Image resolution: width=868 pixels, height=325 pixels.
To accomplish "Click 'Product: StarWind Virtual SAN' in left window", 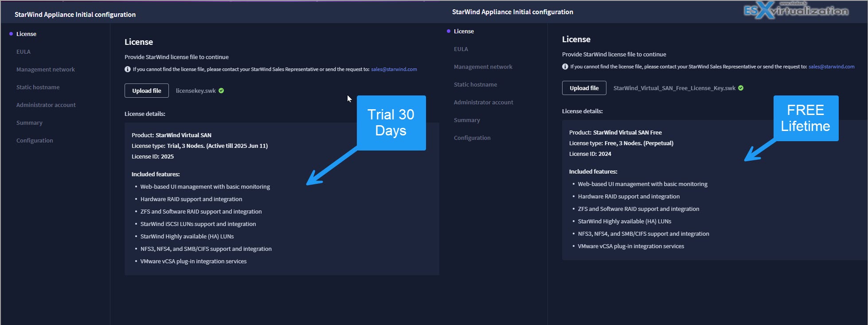I will [172, 135].
